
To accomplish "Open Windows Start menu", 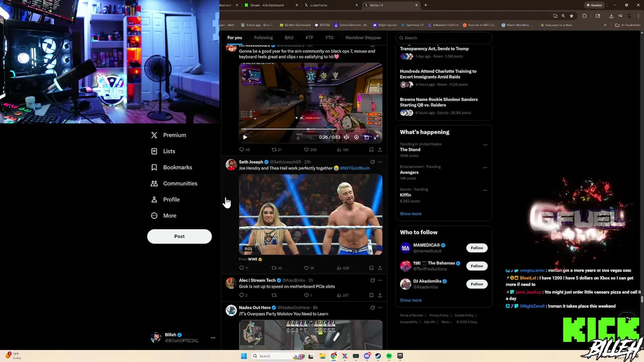I will point(244,356).
